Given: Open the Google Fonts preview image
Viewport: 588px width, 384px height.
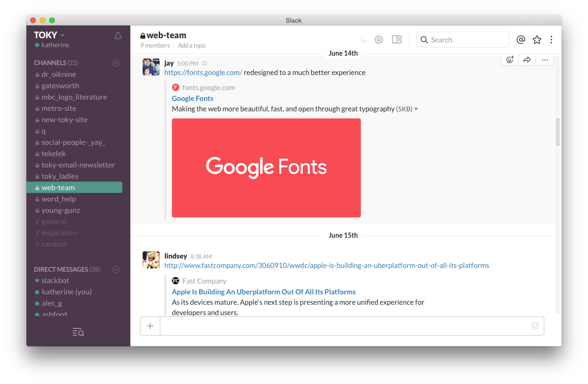Looking at the screenshot, I should point(266,168).
